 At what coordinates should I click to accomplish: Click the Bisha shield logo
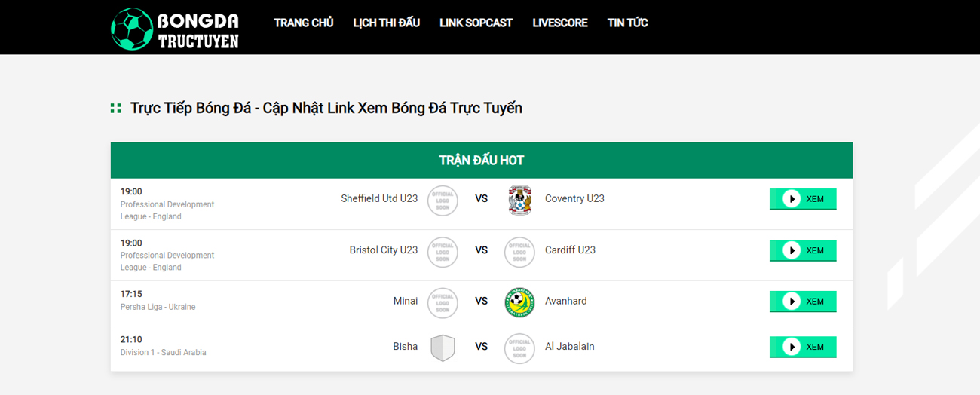pyautogui.click(x=443, y=348)
